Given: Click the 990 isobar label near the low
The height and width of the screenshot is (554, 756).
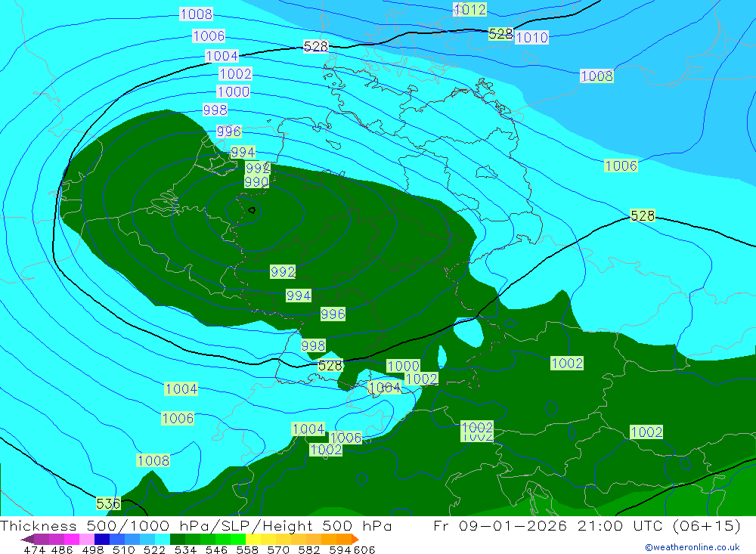Looking at the screenshot, I should 256,182.
